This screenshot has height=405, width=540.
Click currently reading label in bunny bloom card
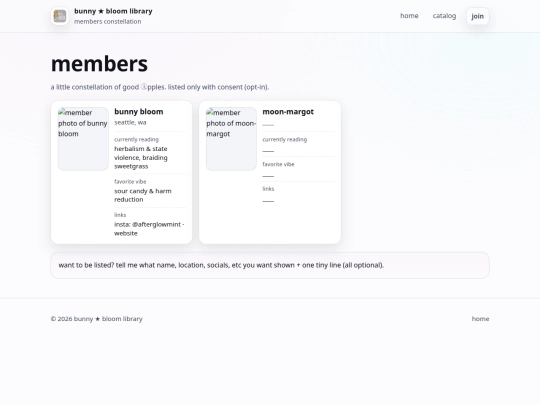136,139
